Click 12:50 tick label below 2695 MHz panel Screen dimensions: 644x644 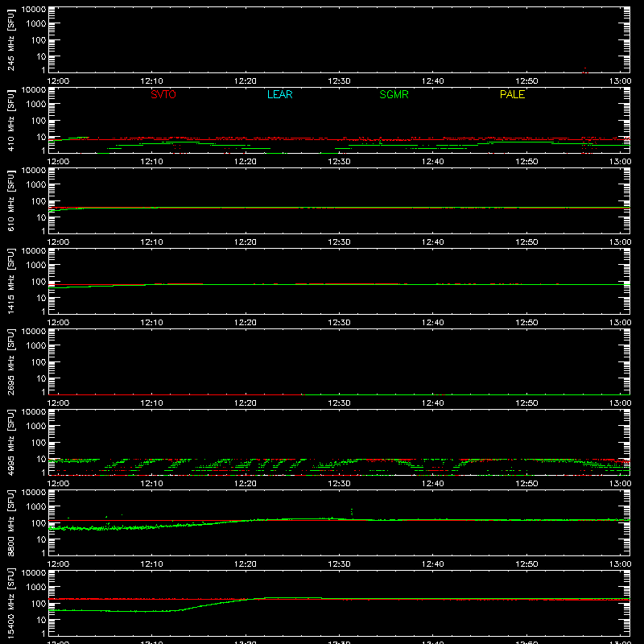(x=526, y=403)
